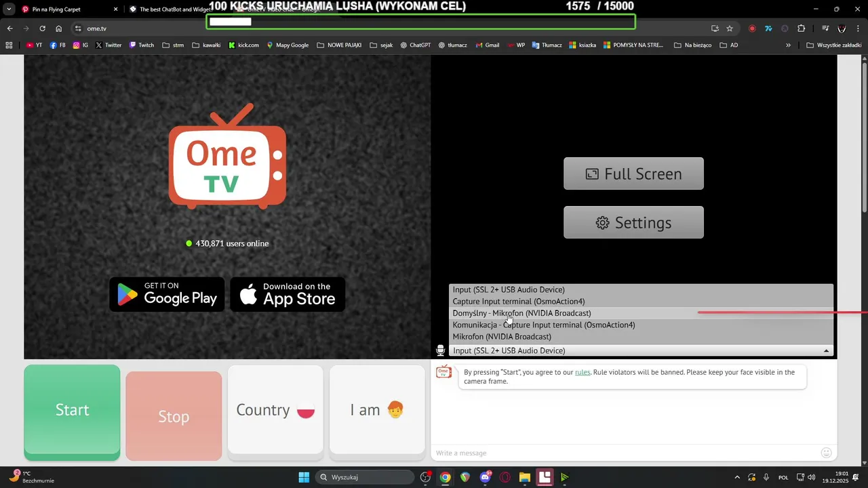
Task: Reload the ome.tv page
Action: (42, 28)
